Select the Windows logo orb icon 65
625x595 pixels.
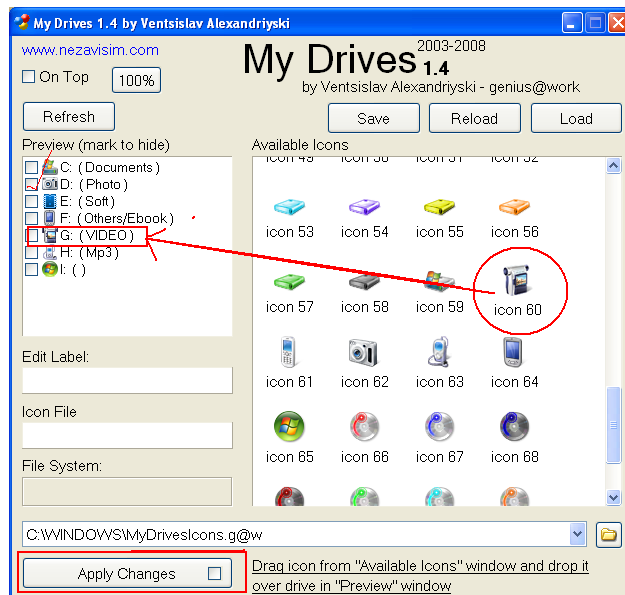click(289, 426)
